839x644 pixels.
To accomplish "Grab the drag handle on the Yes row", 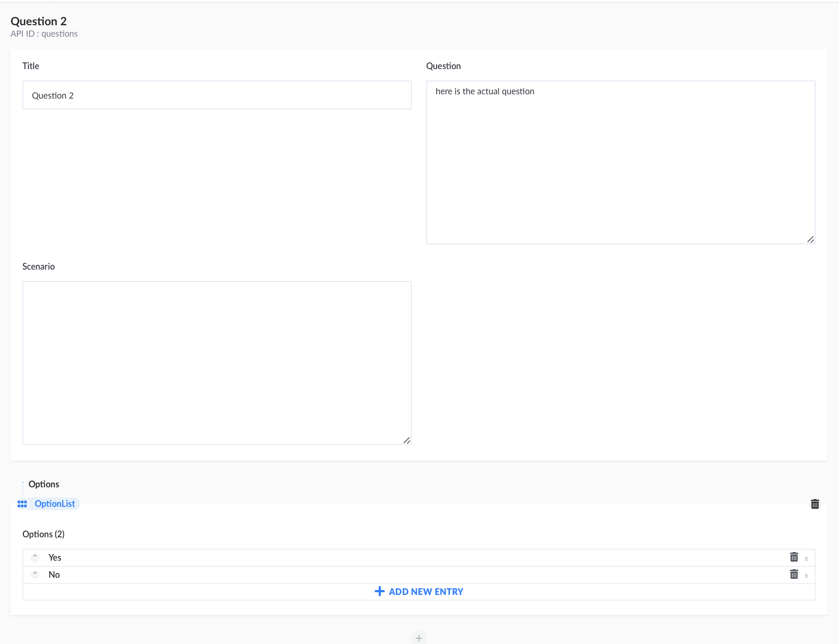I will click(x=806, y=559).
